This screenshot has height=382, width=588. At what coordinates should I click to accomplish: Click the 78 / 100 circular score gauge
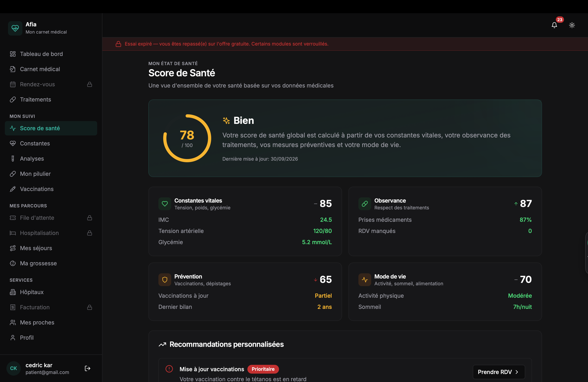pyautogui.click(x=187, y=138)
